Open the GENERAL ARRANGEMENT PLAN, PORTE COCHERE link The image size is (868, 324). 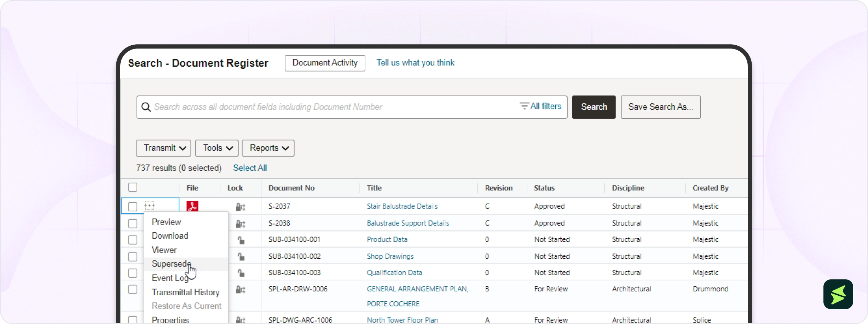point(418,296)
